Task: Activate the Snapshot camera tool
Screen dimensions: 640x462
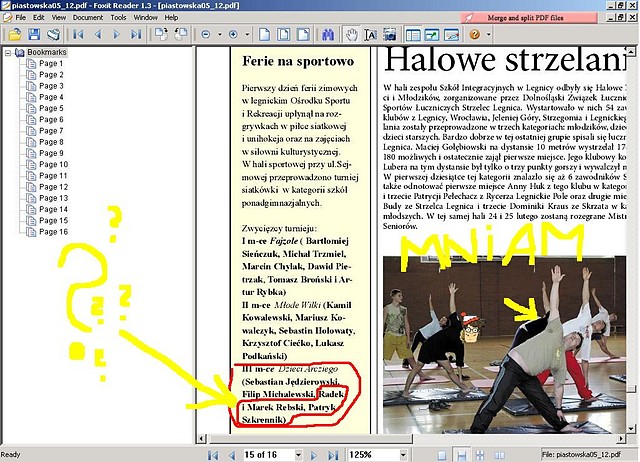Action: tap(390, 35)
